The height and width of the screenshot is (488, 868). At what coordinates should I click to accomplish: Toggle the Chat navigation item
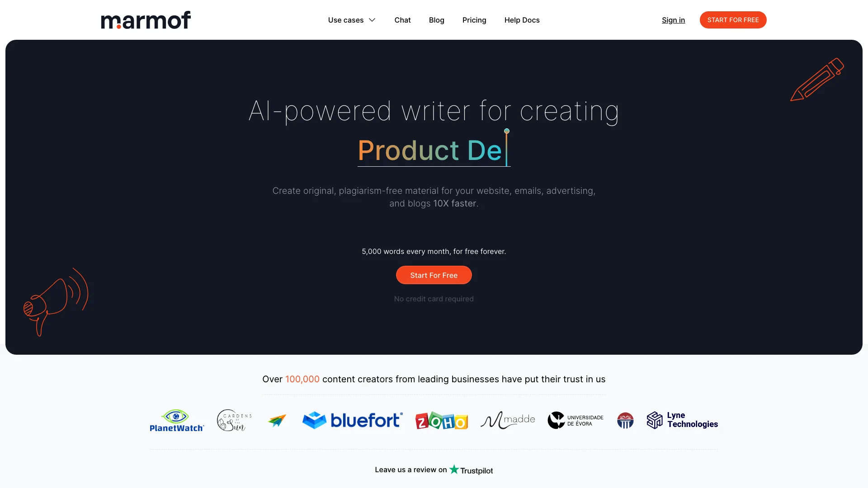click(x=402, y=20)
